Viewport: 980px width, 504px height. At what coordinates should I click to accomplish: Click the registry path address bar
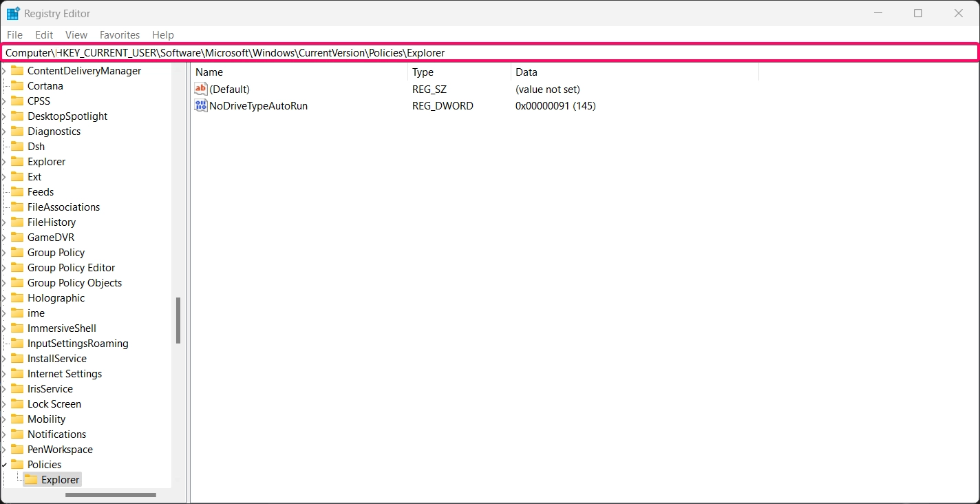pos(489,52)
